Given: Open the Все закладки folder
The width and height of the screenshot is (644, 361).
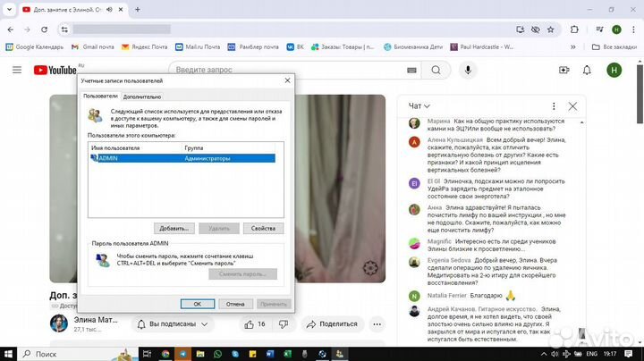Looking at the screenshot, I should click(614, 47).
